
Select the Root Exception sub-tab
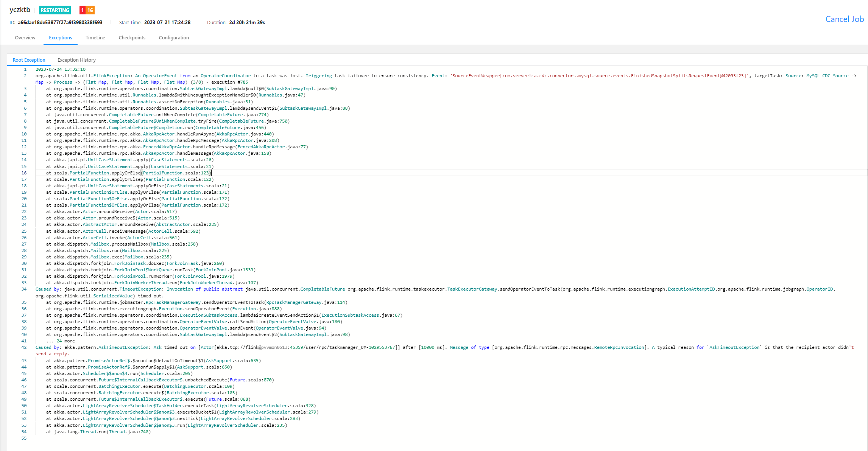29,60
